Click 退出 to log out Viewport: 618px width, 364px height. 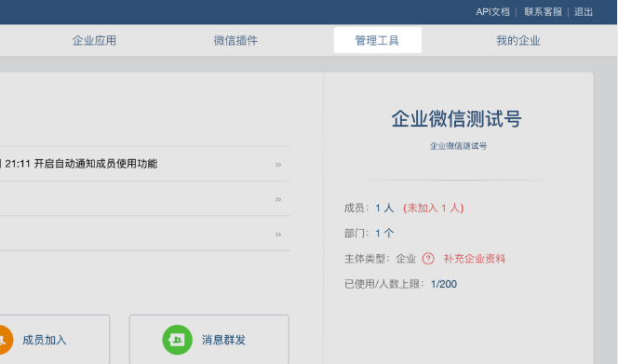point(584,12)
